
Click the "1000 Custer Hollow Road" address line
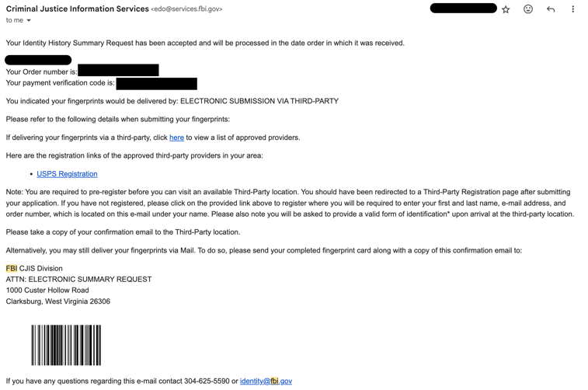point(47,291)
